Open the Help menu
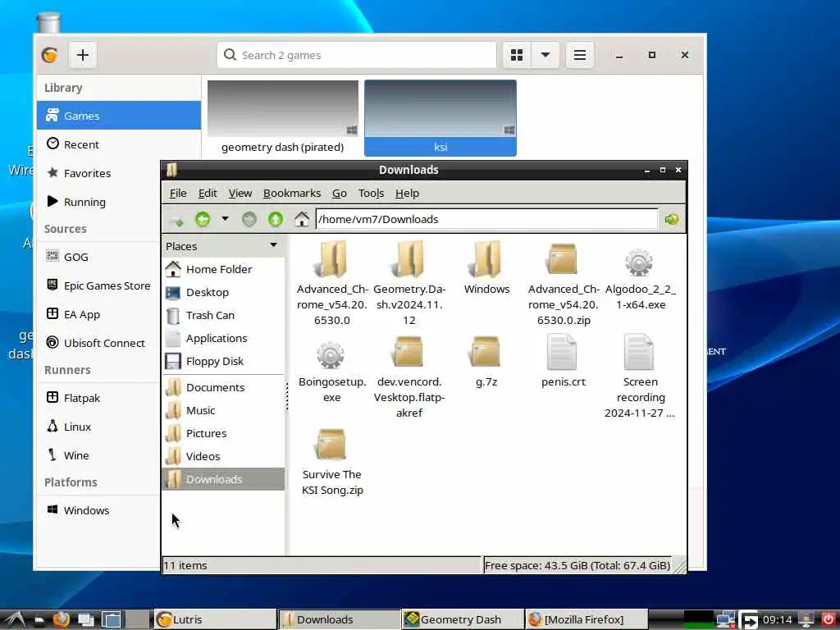The width and height of the screenshot is (840, 630). click(x=407, y=193)
